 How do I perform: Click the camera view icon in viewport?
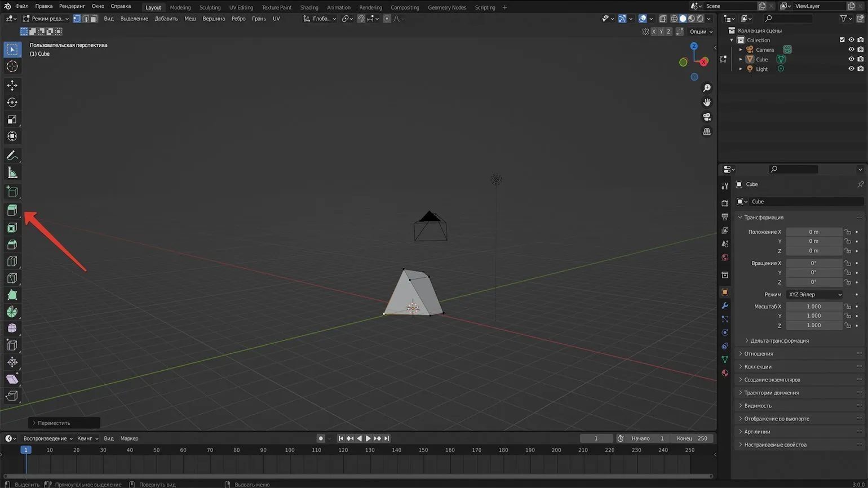click(707, 117)
